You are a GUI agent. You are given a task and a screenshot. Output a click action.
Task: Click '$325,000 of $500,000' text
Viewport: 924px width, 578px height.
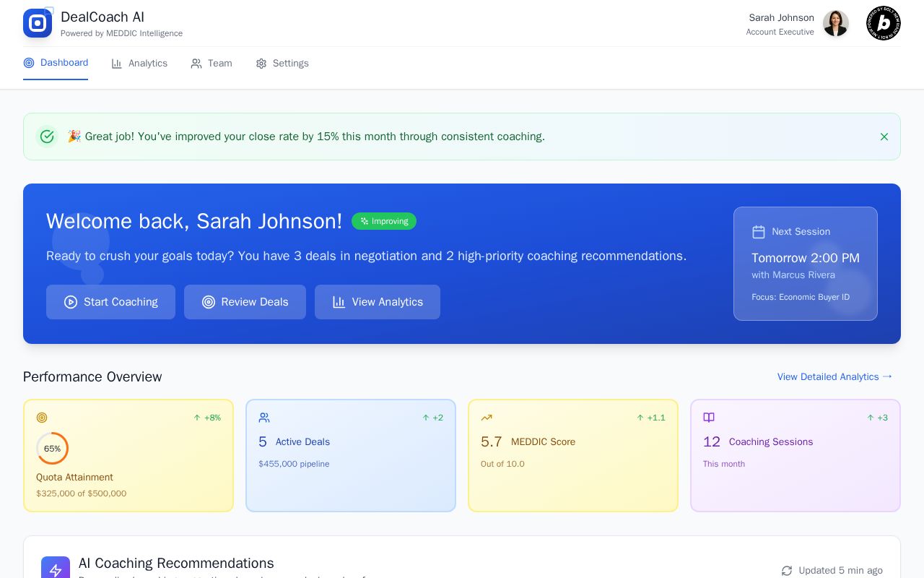click(x=81, y=494)
